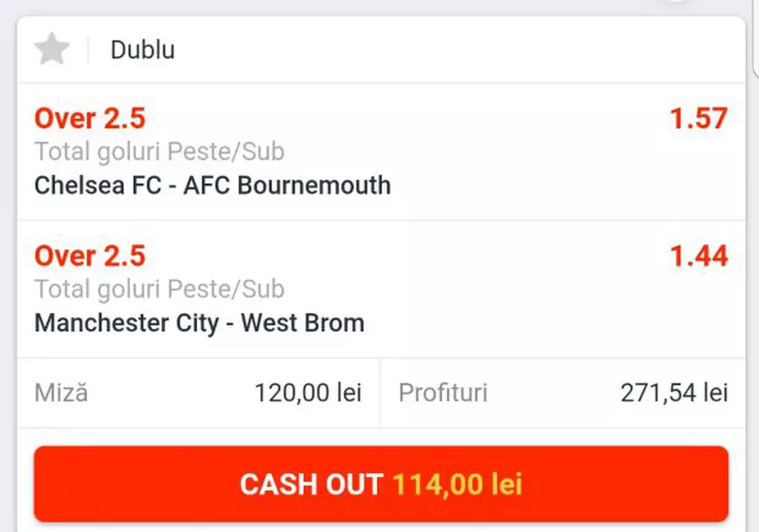Click the Profituri label

[443, 392]
